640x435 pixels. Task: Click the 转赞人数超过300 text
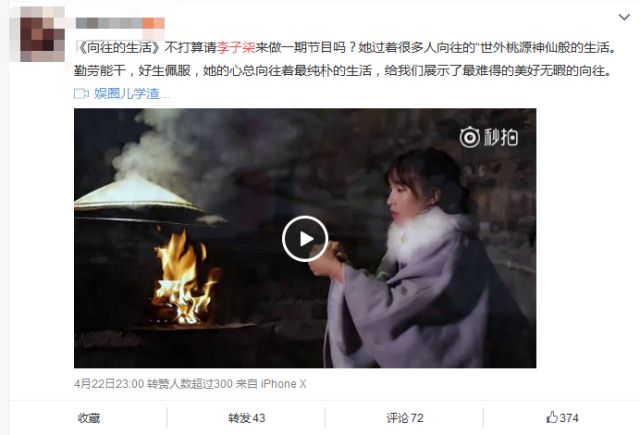click(190, 384)
